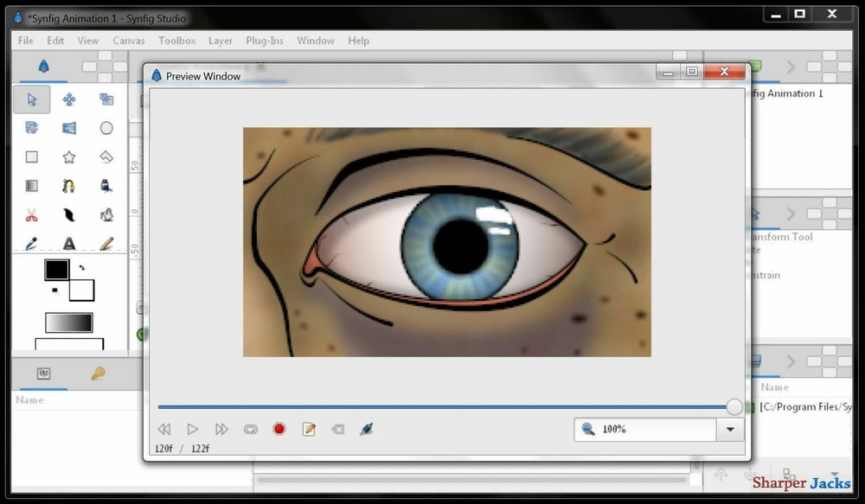Click the red record button
Screen dimensions: 865x504
click(279, 429)
